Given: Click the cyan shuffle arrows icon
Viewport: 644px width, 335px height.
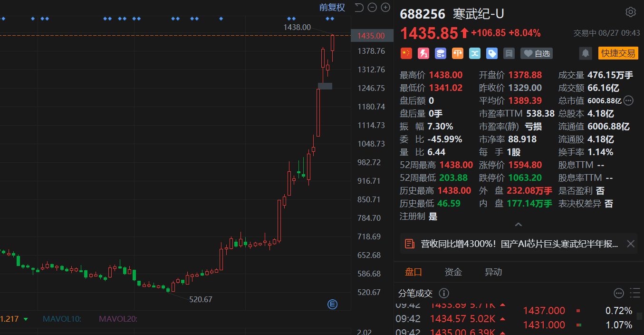Looking at the screenshot, I should pos(475,53).
